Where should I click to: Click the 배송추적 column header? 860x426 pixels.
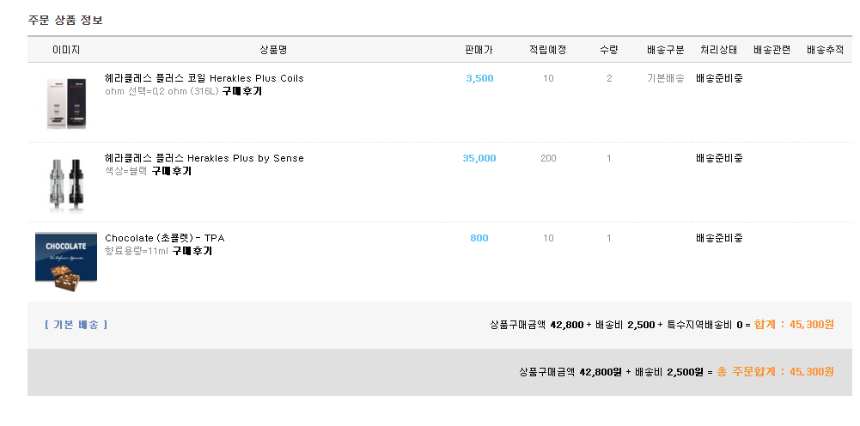(x=825, y=49)
